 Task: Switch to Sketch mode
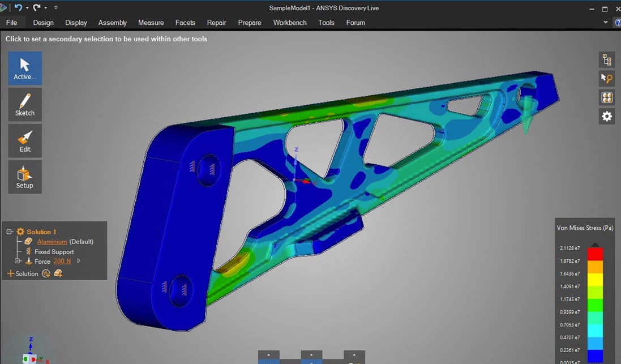coord(24,105)
